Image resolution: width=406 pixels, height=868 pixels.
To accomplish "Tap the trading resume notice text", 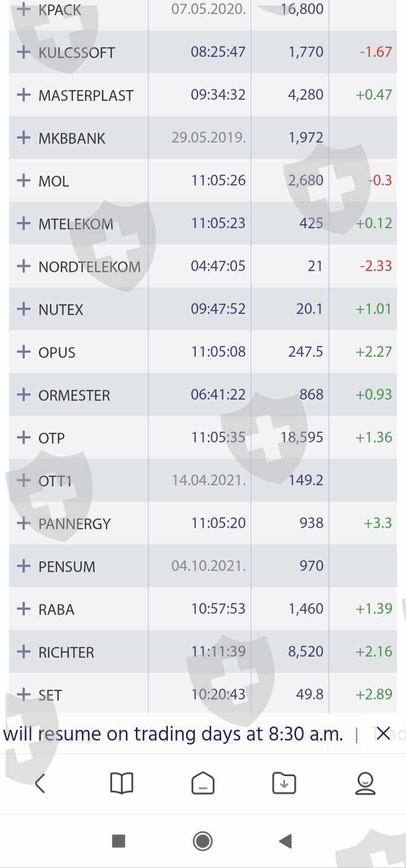I will tap(173, 734).
